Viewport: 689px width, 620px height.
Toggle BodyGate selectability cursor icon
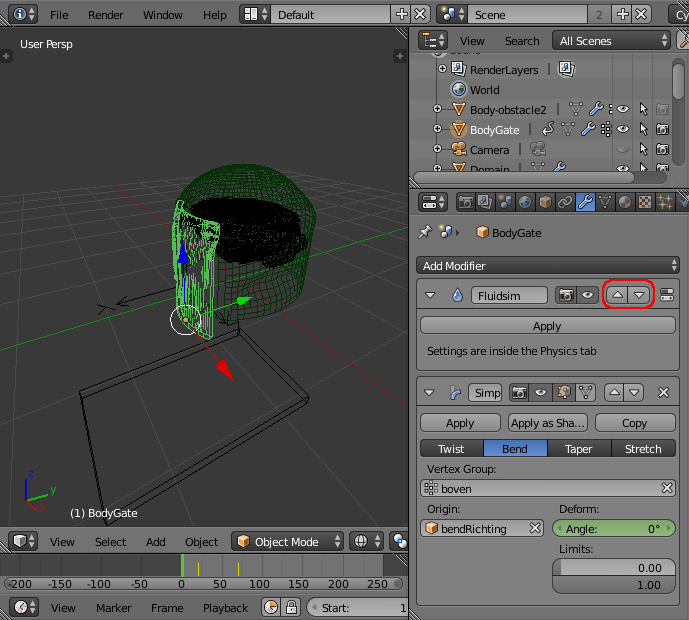[x=643, y=129]
